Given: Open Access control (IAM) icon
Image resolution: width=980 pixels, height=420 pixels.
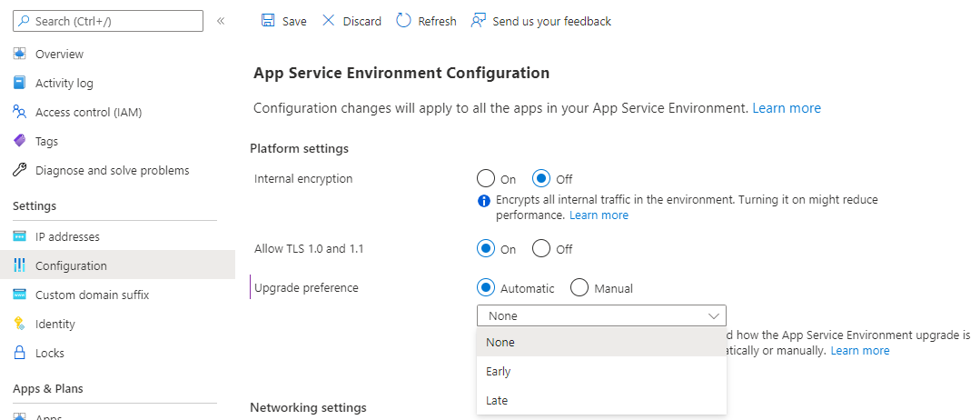Looking at the screenshot, I should tap(19, 112).
